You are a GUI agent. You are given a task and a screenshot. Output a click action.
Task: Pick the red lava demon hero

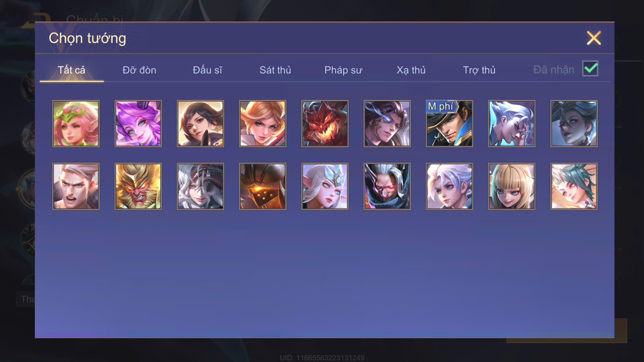click(x=325, y=124)
